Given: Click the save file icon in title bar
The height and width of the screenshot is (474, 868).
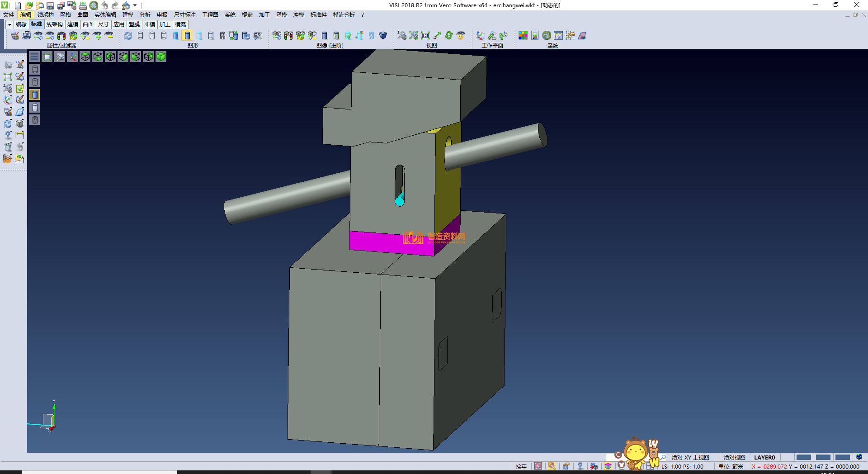Looking at the screenshot, I should tap(50, 5).
